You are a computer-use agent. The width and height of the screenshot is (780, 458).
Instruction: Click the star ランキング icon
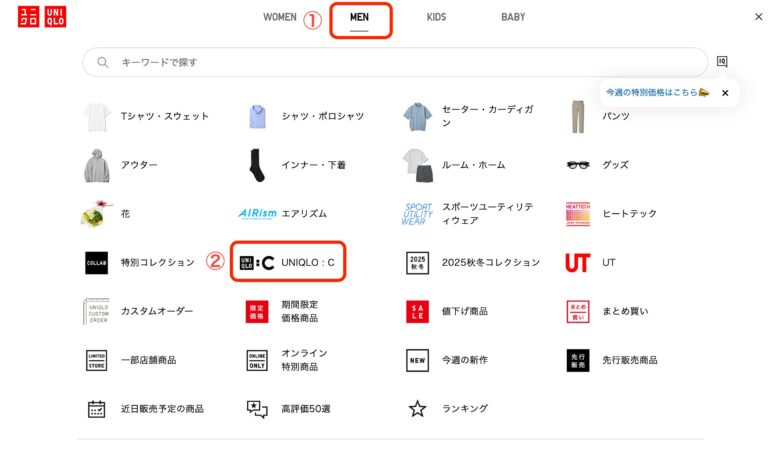[x=417, y=409]
